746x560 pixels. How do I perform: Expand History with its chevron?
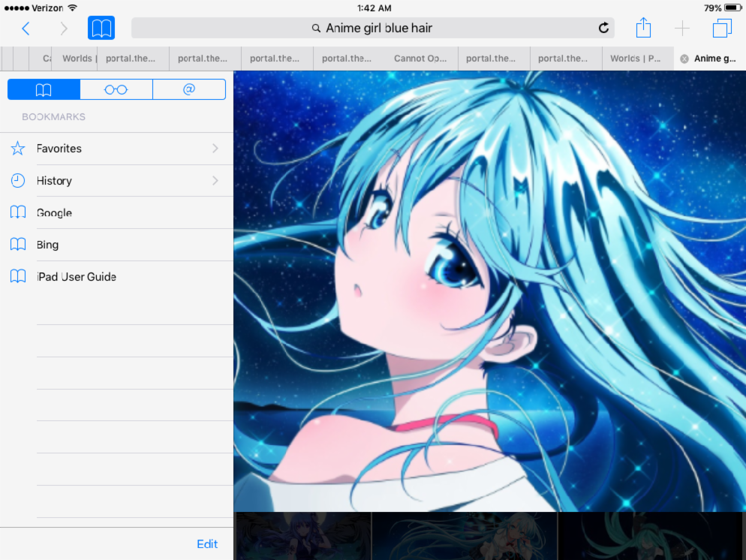tap(215, 180)
